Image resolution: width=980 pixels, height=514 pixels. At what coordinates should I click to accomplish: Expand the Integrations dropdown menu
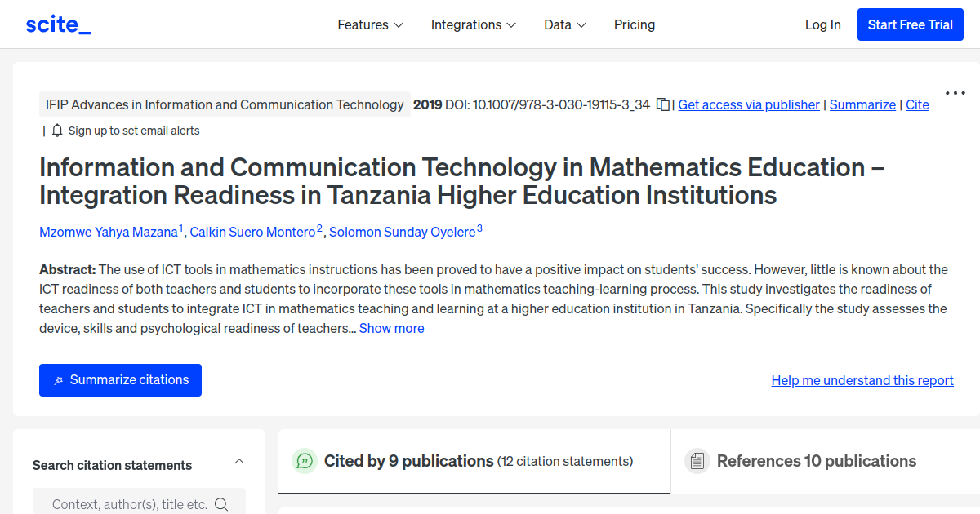474,24
